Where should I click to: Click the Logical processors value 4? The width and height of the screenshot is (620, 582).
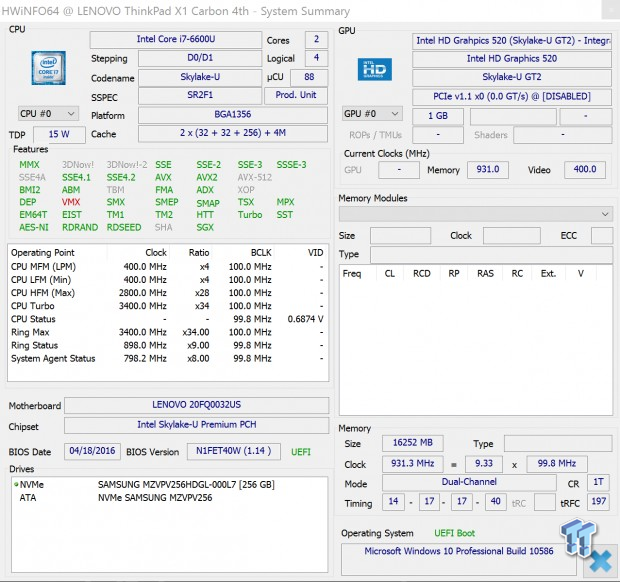(316, 58)
